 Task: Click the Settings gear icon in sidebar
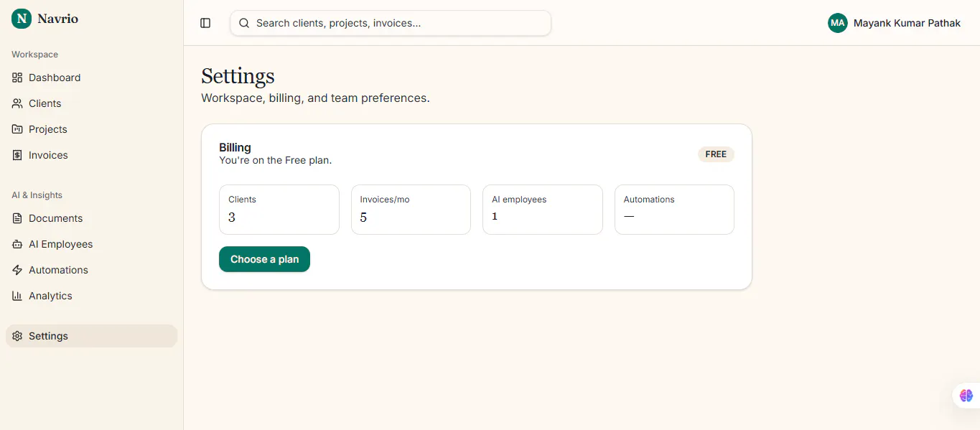tap(17, 336)
